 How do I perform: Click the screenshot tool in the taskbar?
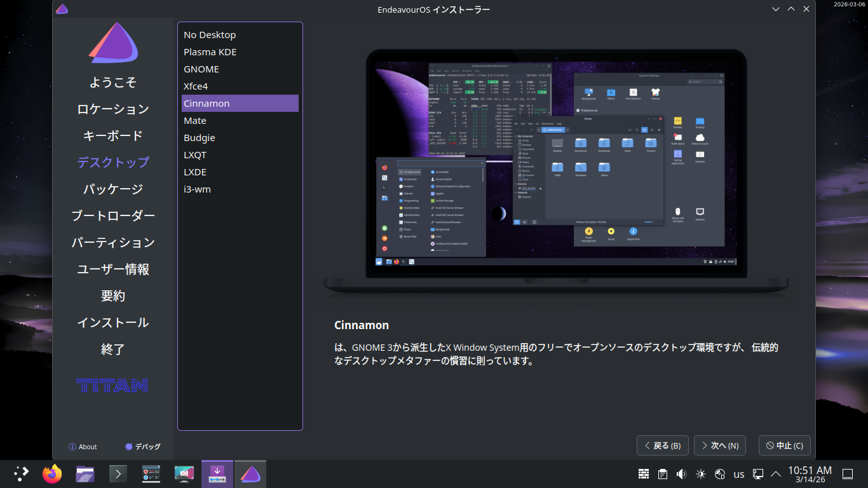pyautogui.click(x=184, y=474)
